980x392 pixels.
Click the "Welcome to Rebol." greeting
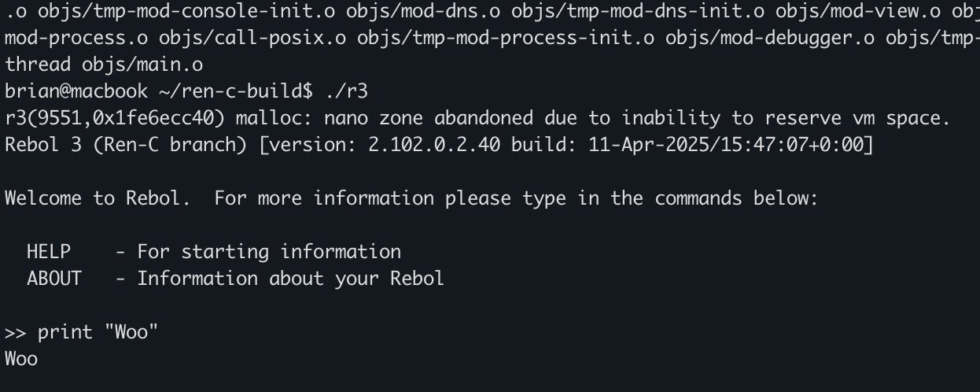point(98,198)
